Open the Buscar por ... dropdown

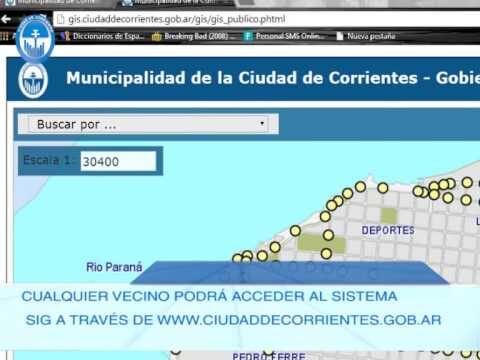click(x=148, y=124)
